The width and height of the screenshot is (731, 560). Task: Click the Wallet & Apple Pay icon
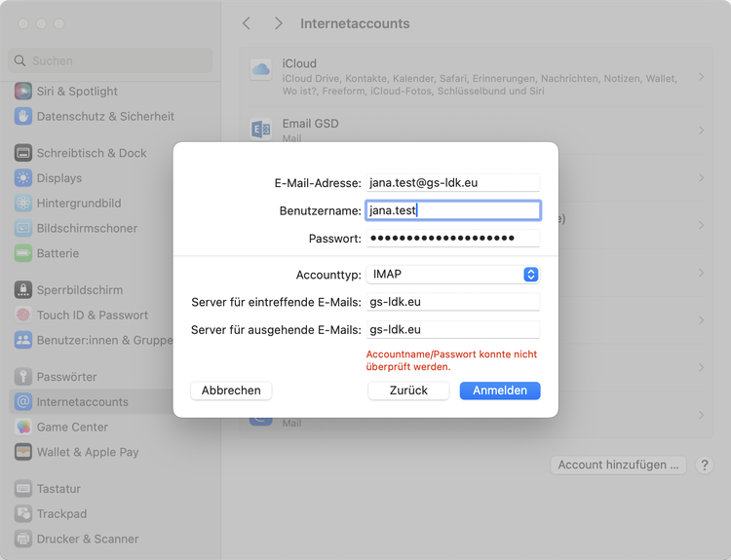[x=23, y=452]
